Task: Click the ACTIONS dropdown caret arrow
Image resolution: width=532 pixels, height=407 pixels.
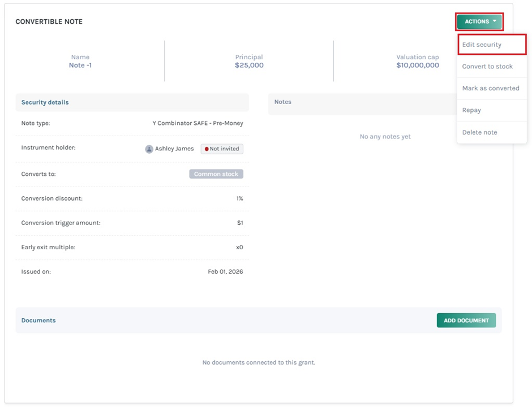Action: [495, 21]
